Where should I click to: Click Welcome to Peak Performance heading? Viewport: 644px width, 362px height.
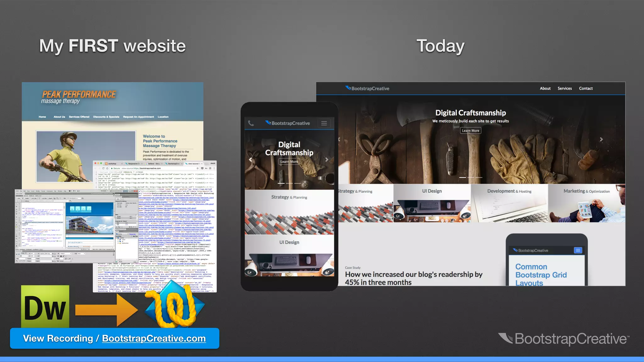pyautogui.click(x=160, y=141)
